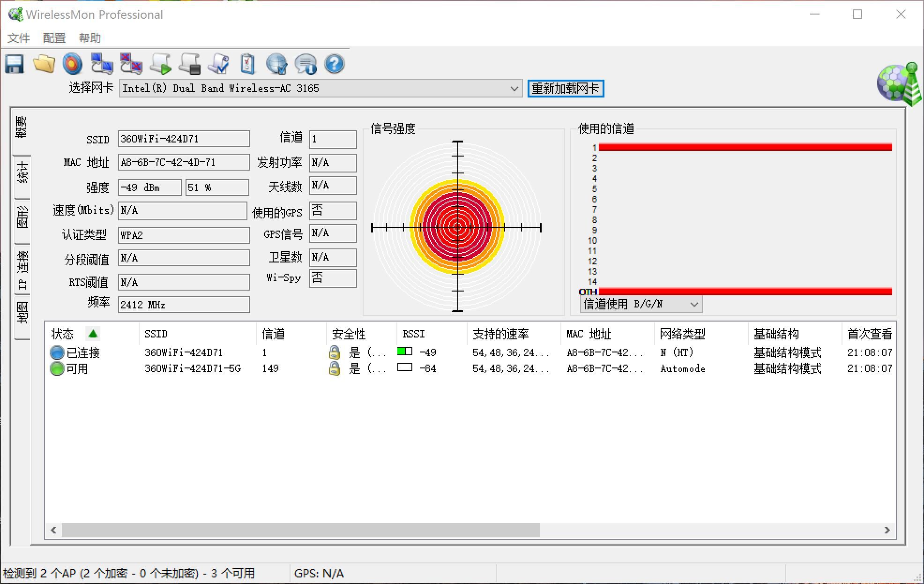Click the horizontal scrollbar thumb
Image resolution: width=924 pixels, height=584 pixels.
point(300,530)
